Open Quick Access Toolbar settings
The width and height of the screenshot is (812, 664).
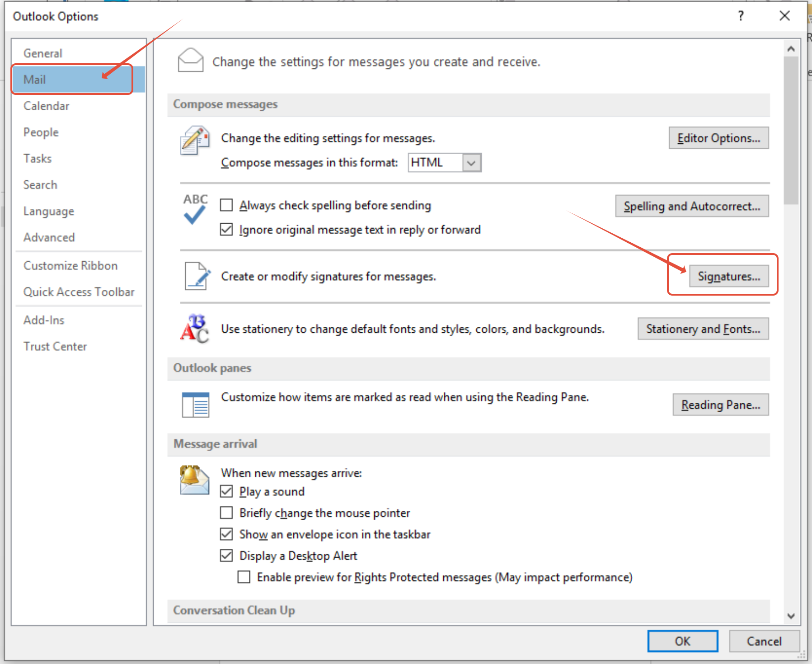78,292
